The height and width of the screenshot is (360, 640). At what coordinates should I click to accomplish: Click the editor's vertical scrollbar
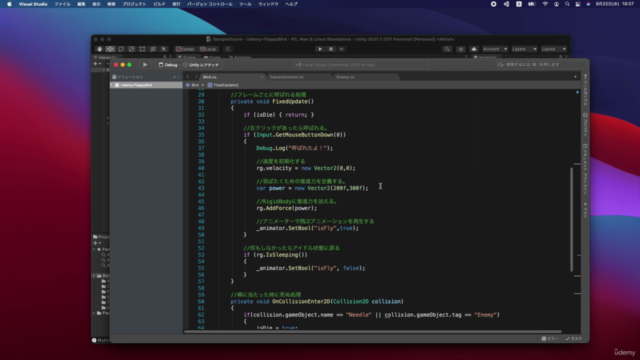(x=571, y=219)
